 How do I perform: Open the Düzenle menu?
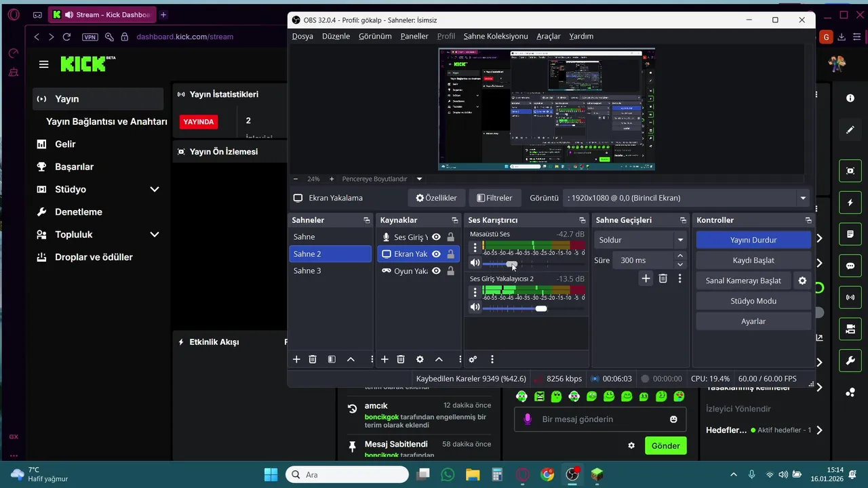[x=336, y=37]
